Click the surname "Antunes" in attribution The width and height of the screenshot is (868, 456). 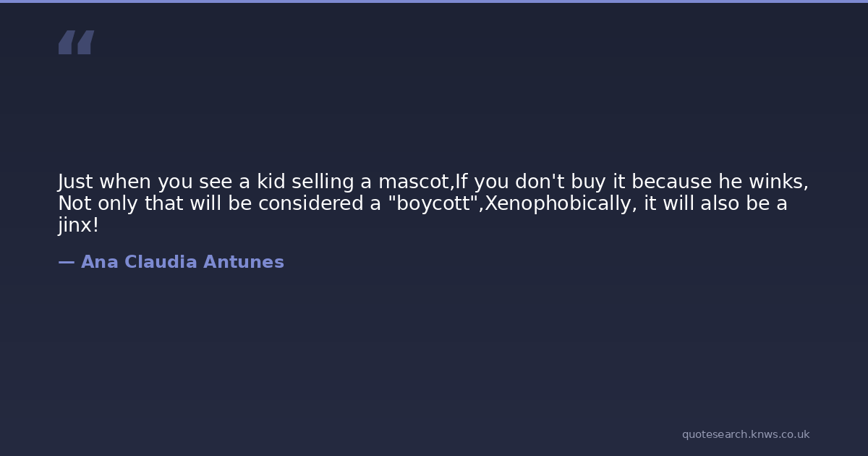(244, 262)
